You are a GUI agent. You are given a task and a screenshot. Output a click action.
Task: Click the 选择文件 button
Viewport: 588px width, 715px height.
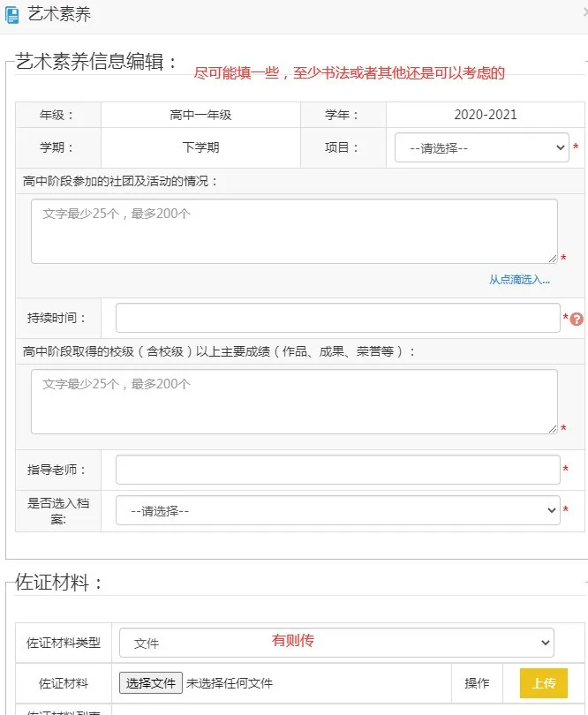tap(151, 683)
